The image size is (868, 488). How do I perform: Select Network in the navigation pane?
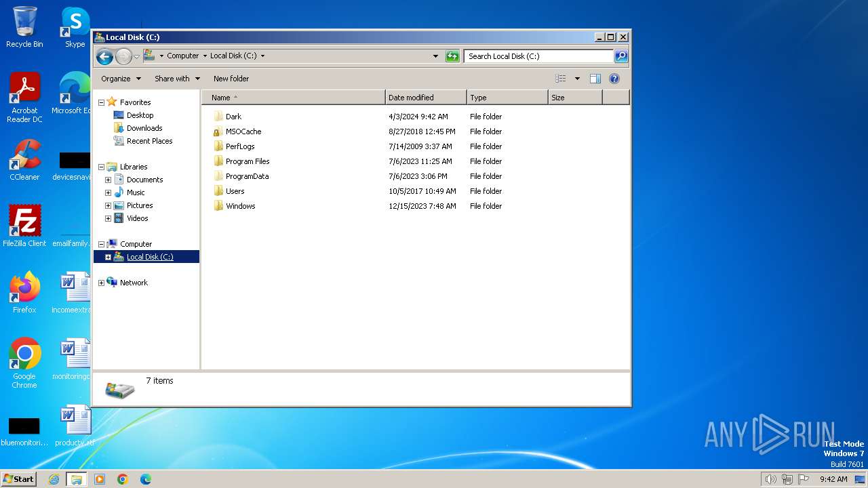[134, 283]
